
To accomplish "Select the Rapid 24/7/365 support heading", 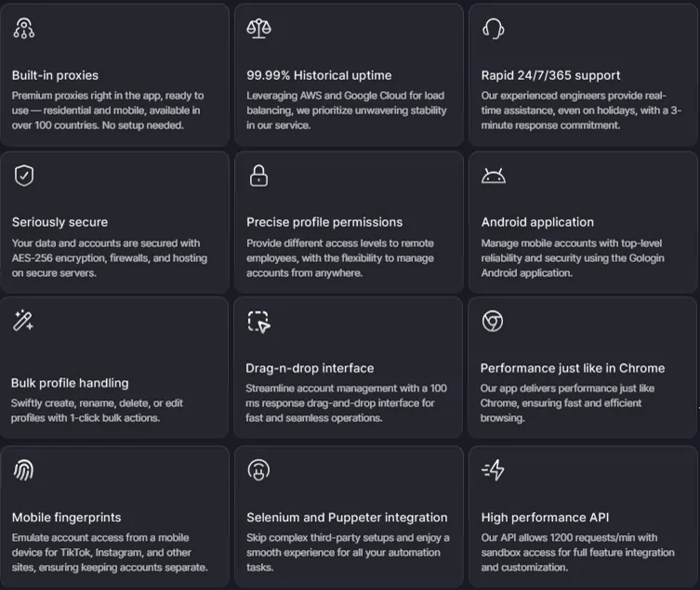I will pos(550,75).
